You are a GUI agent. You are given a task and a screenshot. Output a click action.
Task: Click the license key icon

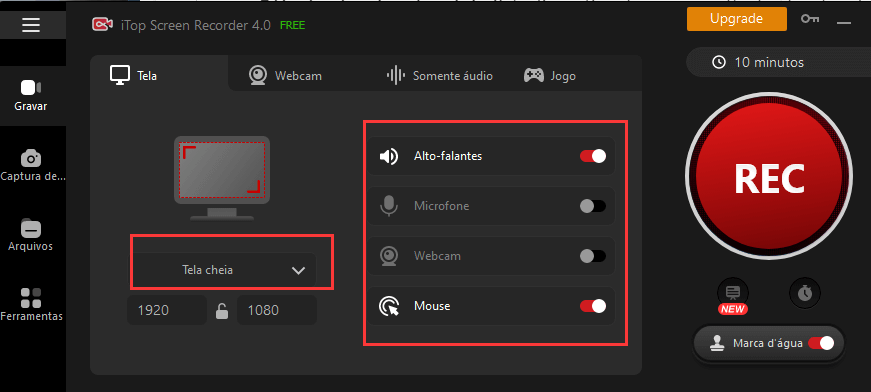coord(809,19)
